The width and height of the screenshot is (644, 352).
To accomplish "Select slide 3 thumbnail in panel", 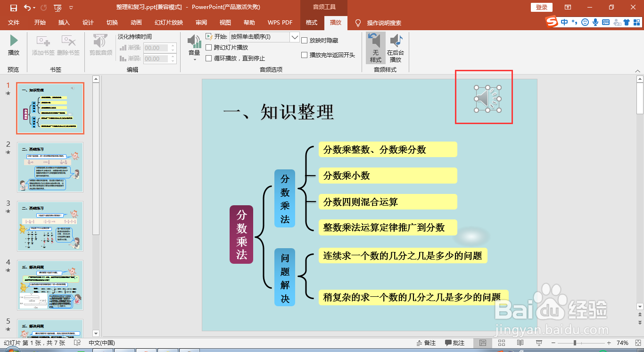I will pyautogui.click(x=50, y=226).
